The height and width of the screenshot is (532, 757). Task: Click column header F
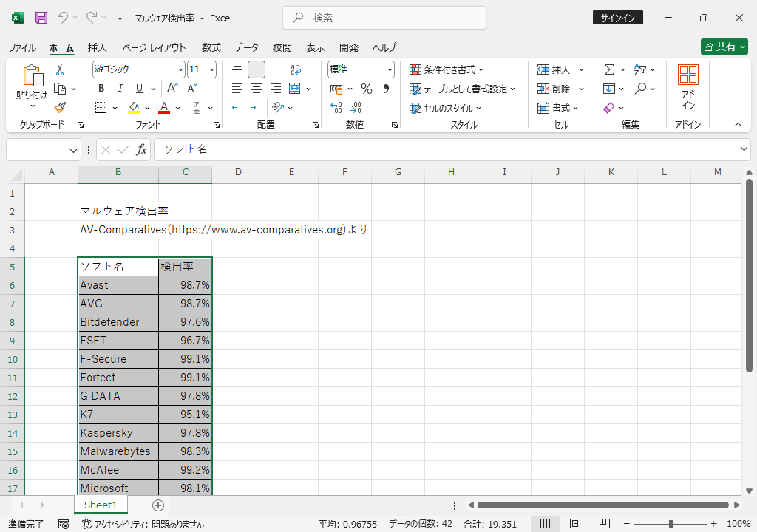(x=344, y=172)
